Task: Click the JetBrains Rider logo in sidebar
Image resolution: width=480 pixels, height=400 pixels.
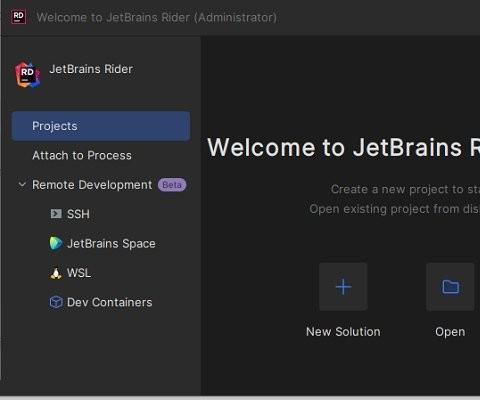Action: coord(28,74)
